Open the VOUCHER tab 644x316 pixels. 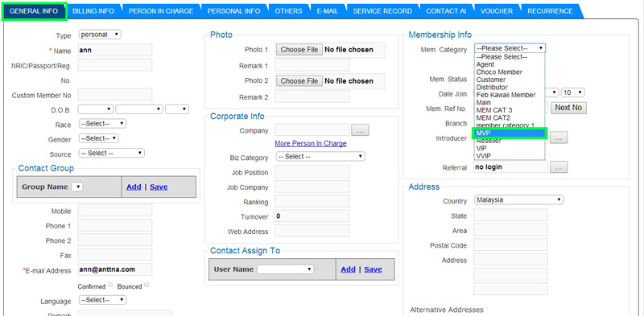pos(497,11)
